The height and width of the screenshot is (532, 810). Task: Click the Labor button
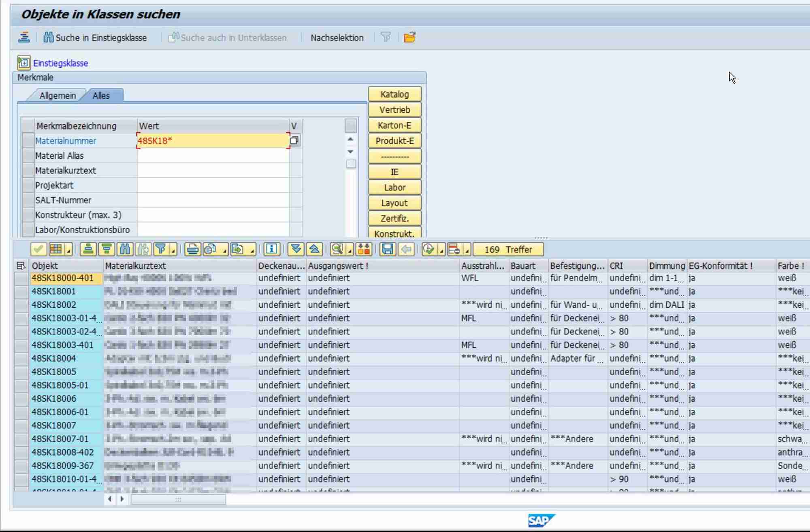[x=394, y=187]
